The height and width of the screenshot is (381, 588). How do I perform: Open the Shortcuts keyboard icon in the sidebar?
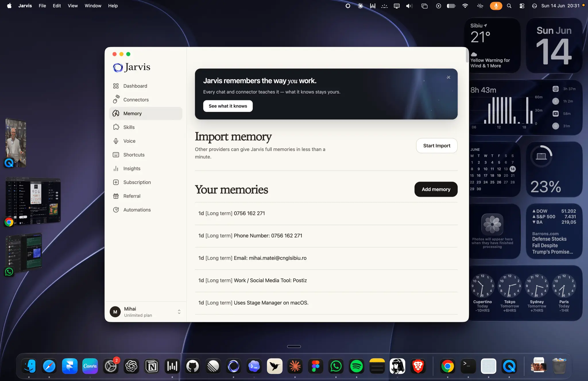coord(116,155)
